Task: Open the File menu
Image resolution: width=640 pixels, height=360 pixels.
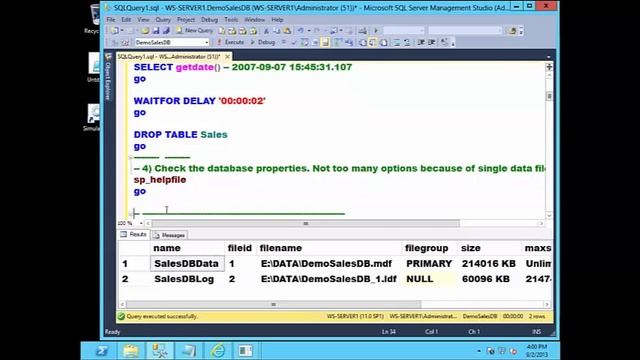Action: pos(111,20)
